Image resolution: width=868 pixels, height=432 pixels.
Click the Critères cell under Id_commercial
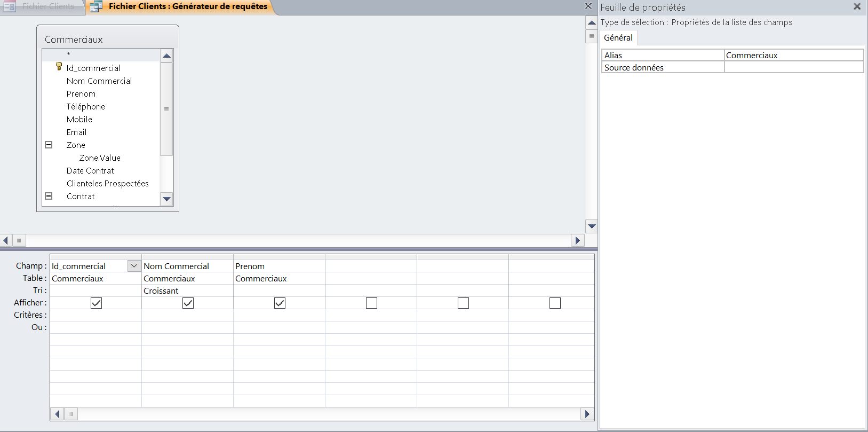(95, 315)
